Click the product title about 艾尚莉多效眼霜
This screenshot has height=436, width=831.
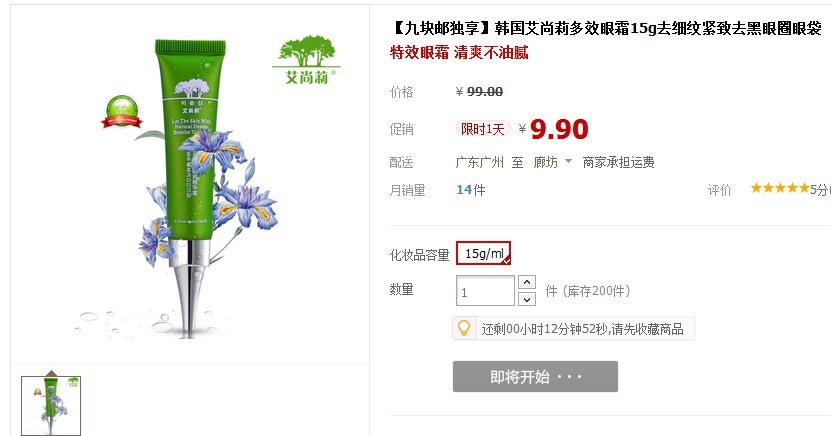605,28
